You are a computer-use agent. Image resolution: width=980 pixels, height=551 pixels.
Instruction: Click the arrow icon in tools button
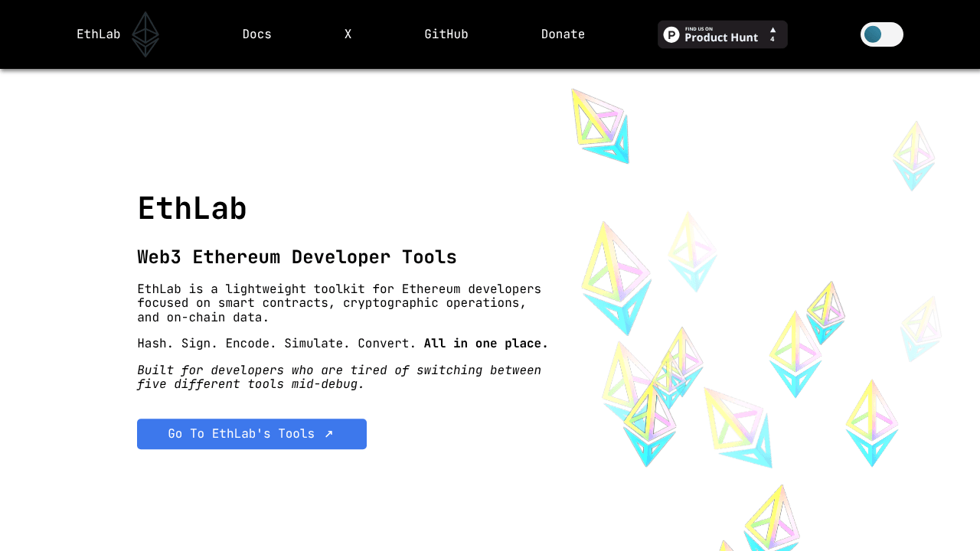pos(328,434)
